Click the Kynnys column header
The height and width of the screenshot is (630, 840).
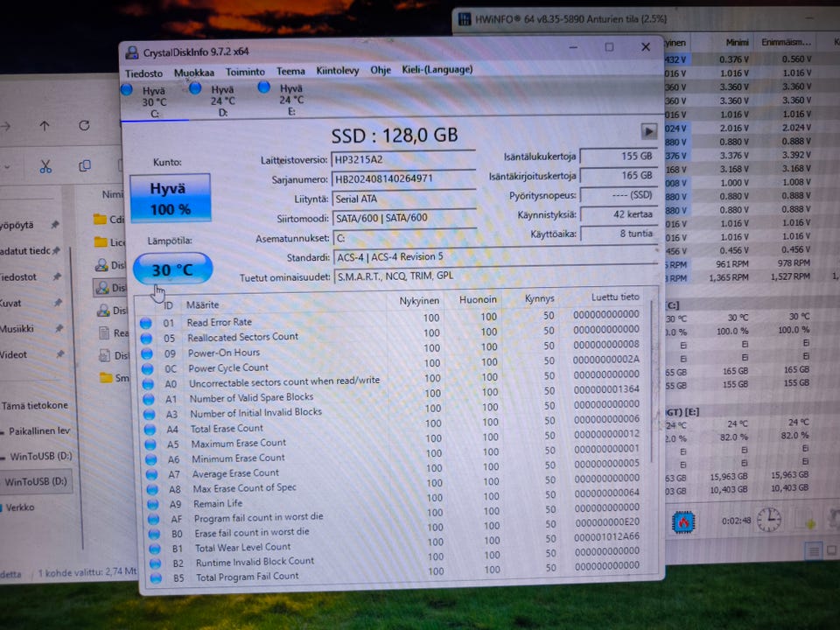coord(540,298)
